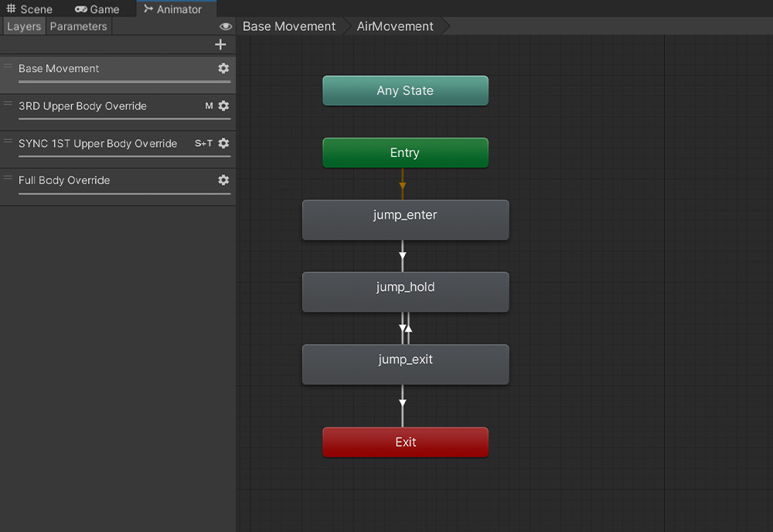This screenshot has width=773, height=532.
Task: Select the jump_hold state node
Action: pos(405,292)
